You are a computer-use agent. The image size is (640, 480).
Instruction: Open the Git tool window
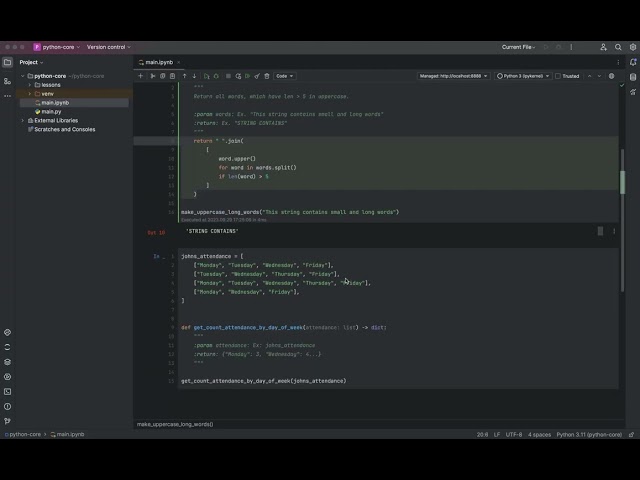tap(7, 421)
